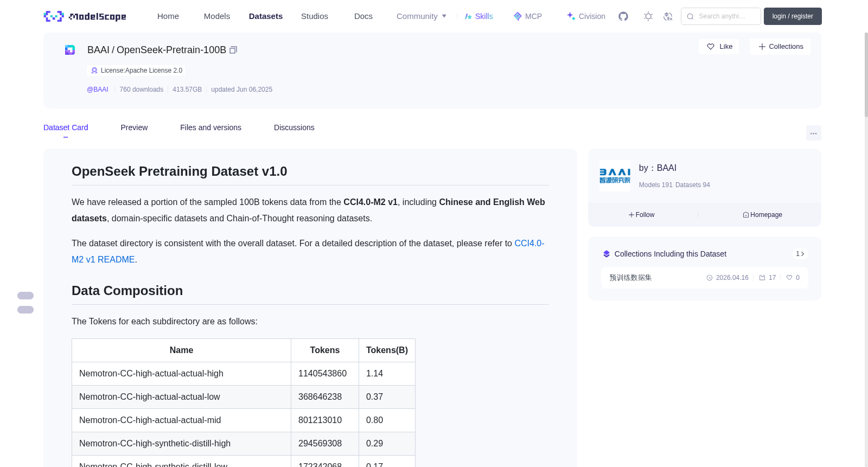Open the Discussions tab
868x467 pixels.
point(294,127)
